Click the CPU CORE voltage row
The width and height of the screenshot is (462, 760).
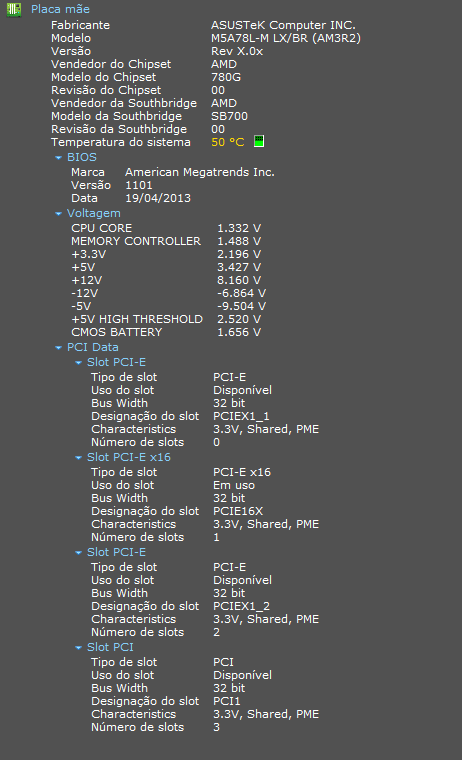coord(166,228)
